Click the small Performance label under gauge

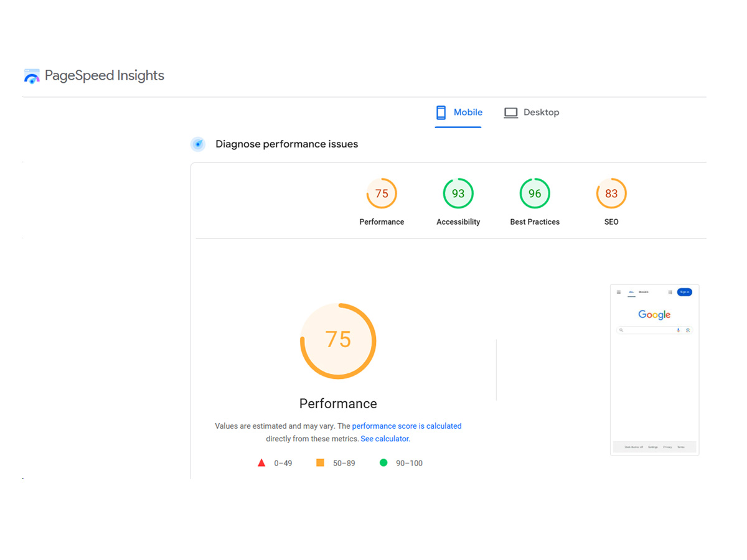(x=382, y=222)
